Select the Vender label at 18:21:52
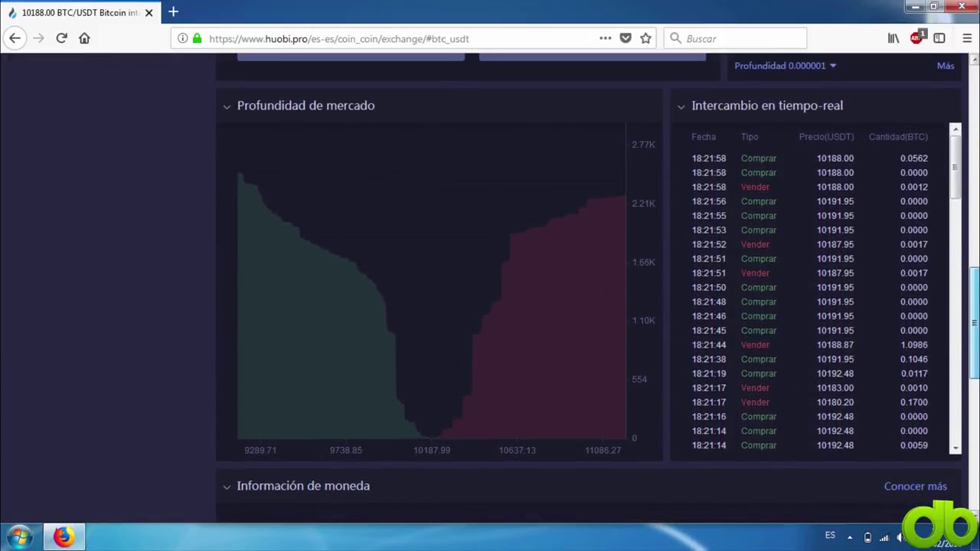 755,245
